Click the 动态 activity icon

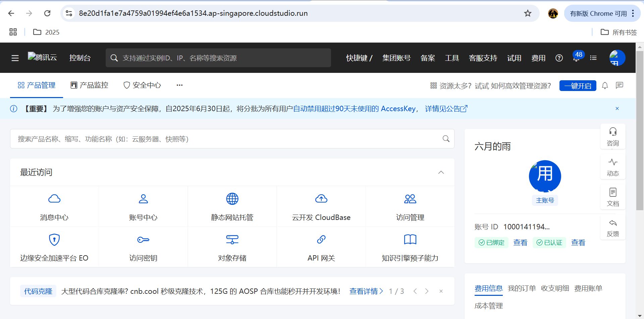(613, 162)
